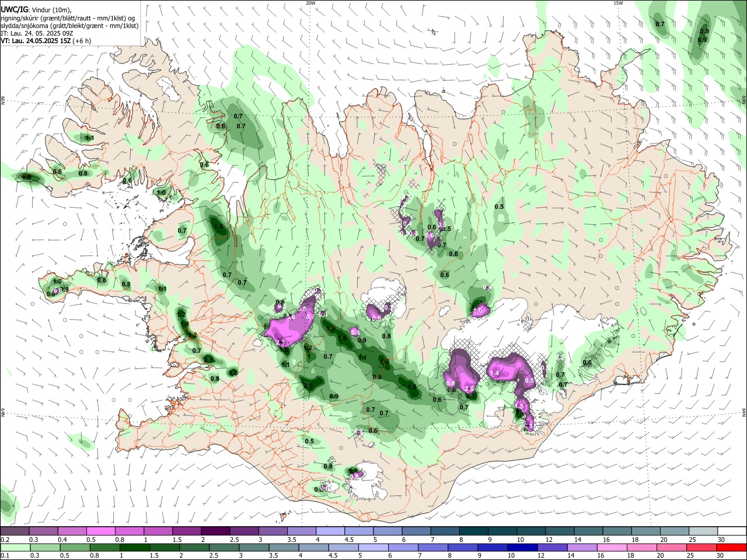The width and height of the screenshot is (747, 560).
Task: Select the light pink 16 rain-legend swatch
Action: click(x=612, y=548)
